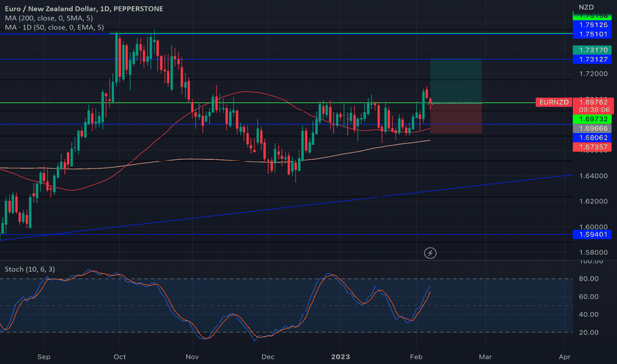Click the Dec label on time axis
617x364 pixels.
coord(268,357)
